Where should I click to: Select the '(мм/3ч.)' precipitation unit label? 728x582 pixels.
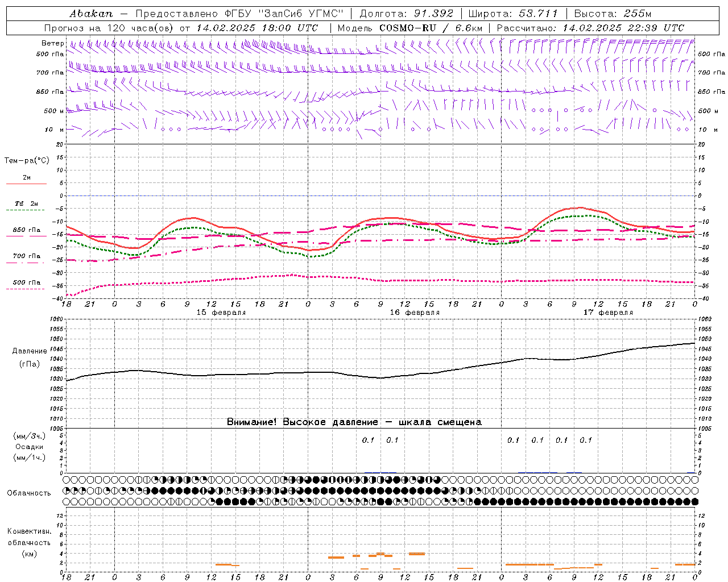[x=30, y=436]
